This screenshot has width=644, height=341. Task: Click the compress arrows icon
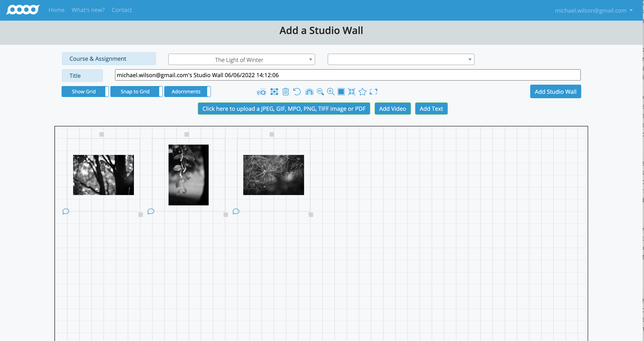[352, 92]
